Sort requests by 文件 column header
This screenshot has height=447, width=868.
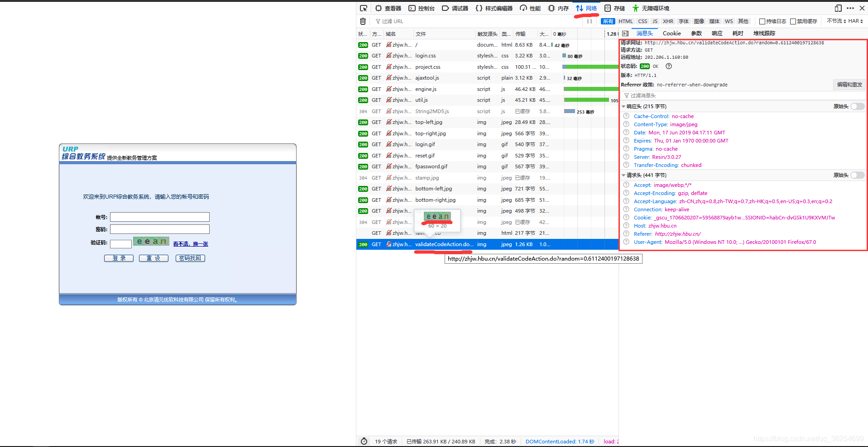point(444,34)
